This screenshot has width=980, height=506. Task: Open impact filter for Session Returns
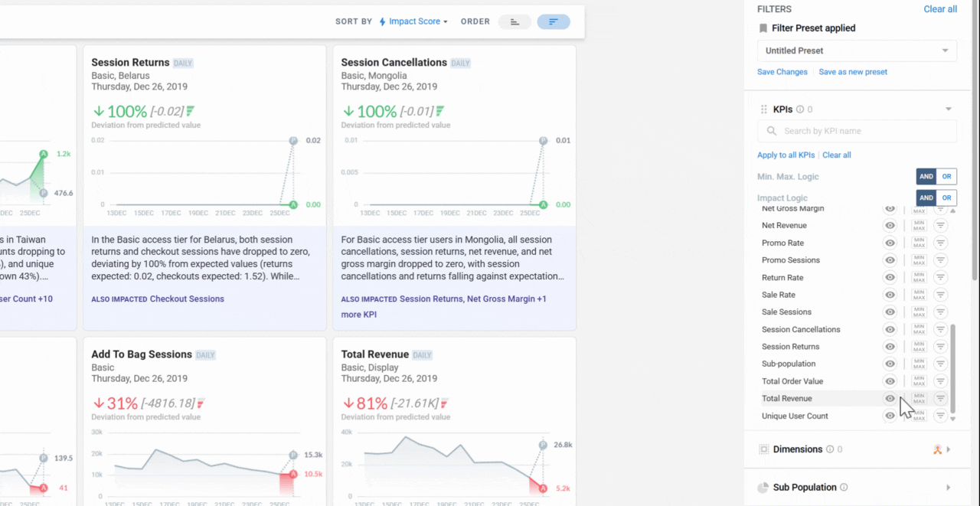coord(941,347)
